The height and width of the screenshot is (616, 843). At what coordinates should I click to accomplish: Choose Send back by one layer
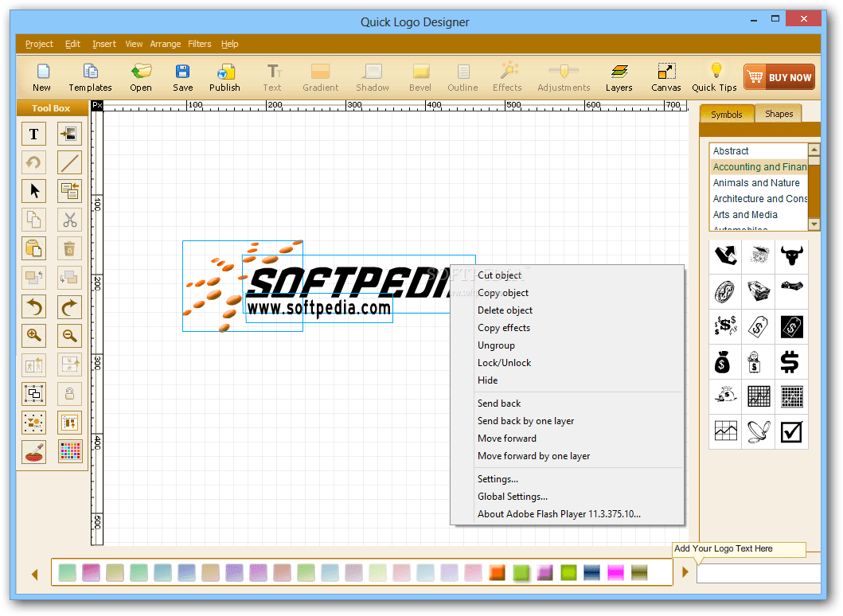pos(568,421)
